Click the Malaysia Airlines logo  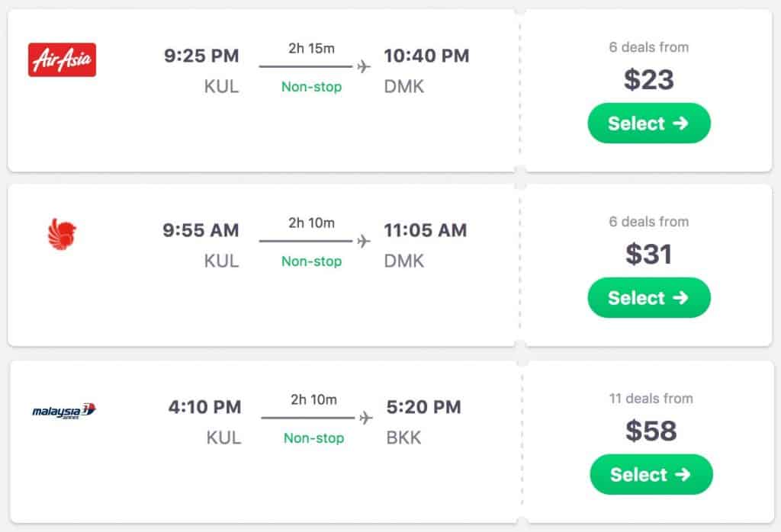65,411
